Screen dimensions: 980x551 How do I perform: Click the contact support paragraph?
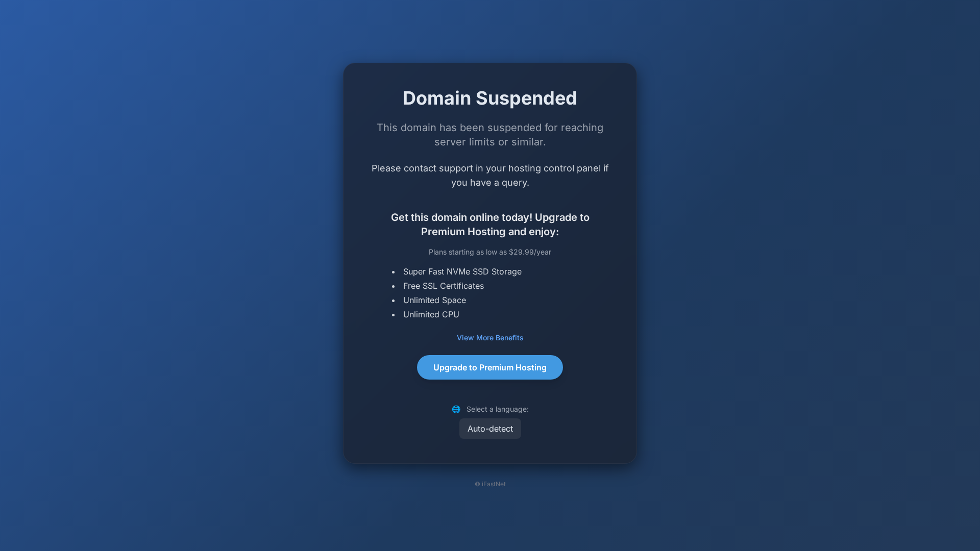point(490,175)
